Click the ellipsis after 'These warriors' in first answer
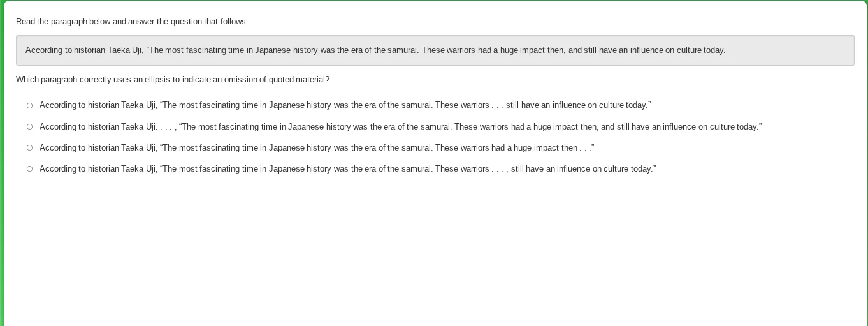 click(497, 105)
